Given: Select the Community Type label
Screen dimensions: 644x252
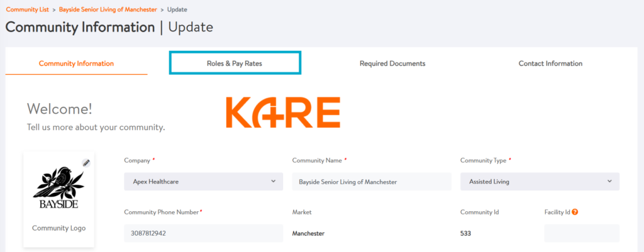Looking at the screenshot, I should tap(483, 160).
